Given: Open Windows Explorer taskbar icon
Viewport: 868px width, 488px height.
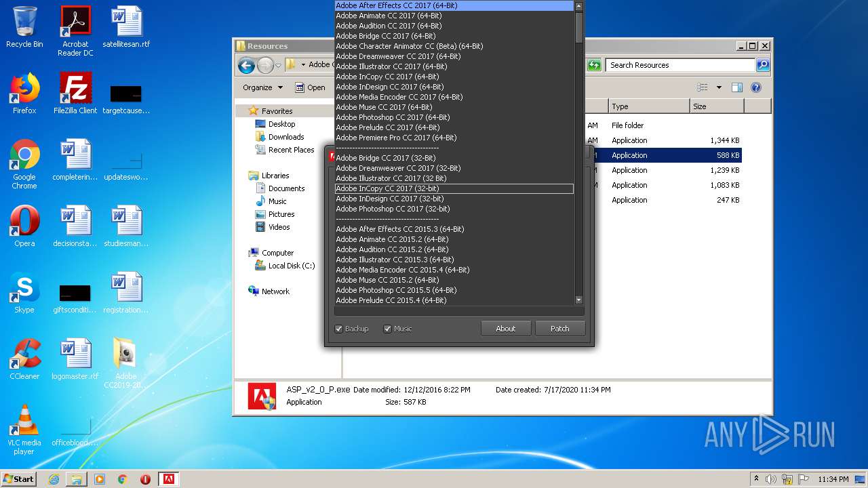Looking at the screenshot, I should tap(77, 479).
